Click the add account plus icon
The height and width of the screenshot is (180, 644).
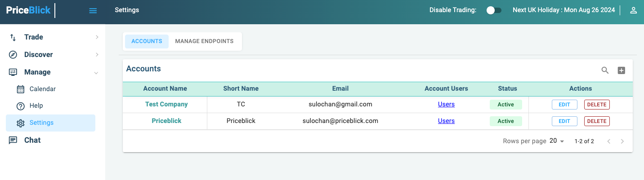(x=621, y=70)
